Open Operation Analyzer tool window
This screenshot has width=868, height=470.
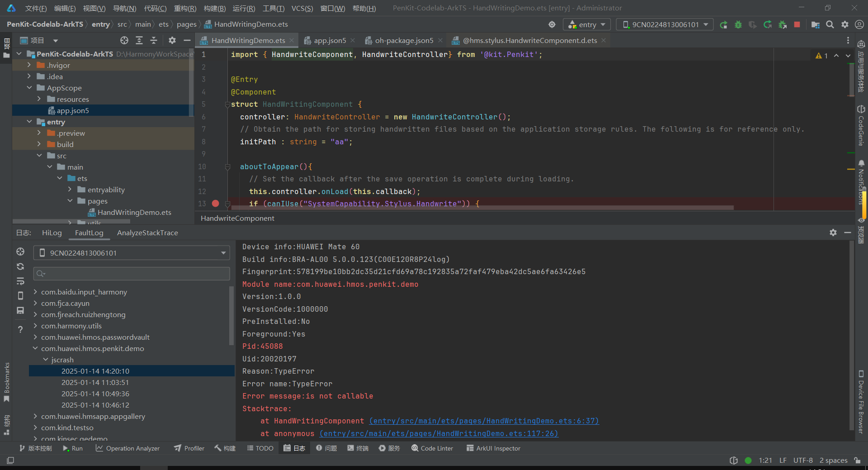coord(128,448)
